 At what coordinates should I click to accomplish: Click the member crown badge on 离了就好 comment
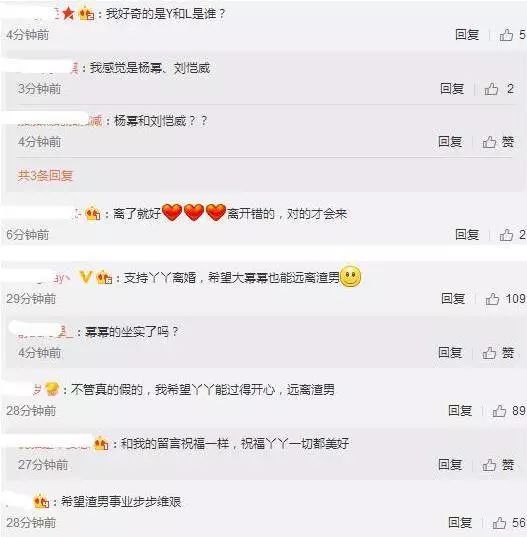pyautogui.click(x=93, y=214)
